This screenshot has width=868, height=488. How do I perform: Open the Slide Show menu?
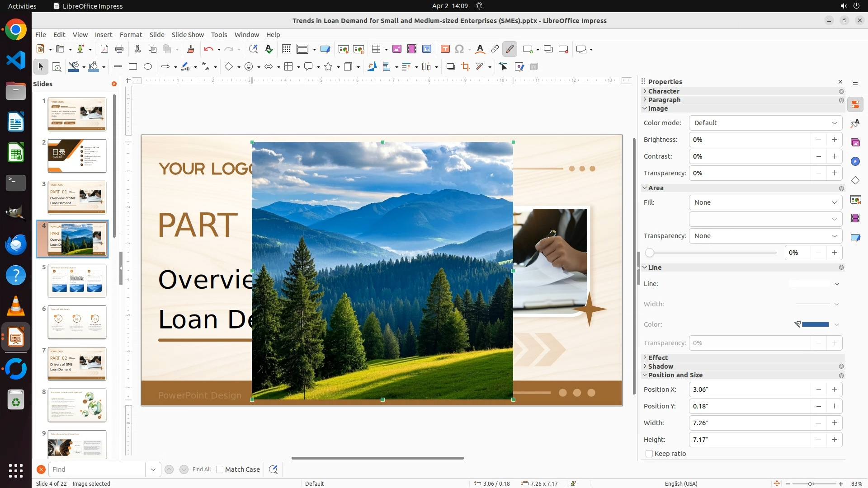click(x=187, y=35)
